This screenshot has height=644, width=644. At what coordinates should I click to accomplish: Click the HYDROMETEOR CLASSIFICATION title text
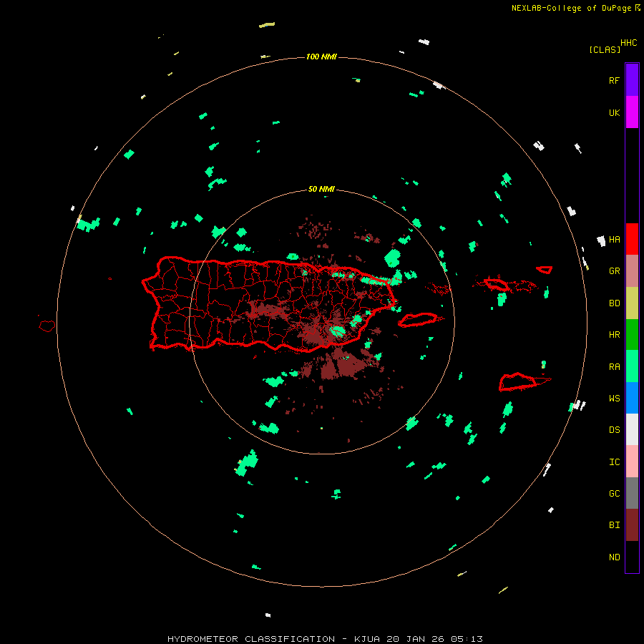251,639
